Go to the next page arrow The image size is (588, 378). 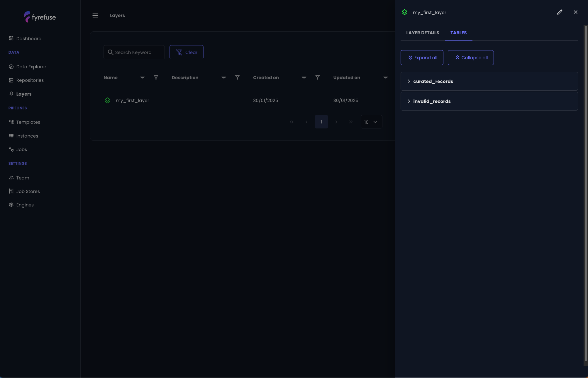[336, 122]
